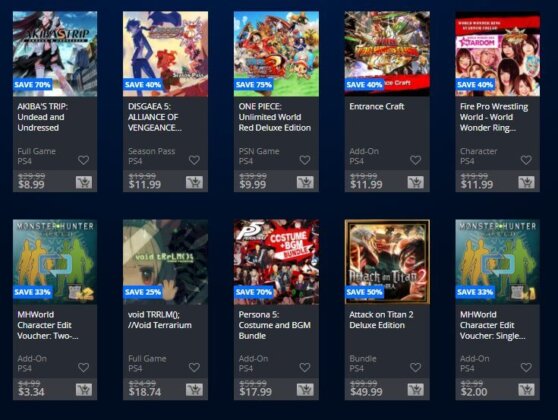The width and height of the screenshot is (558, 420).
Task: Add DISGAEA 5 season pass to cart
Action: click(x=194, y=182)
